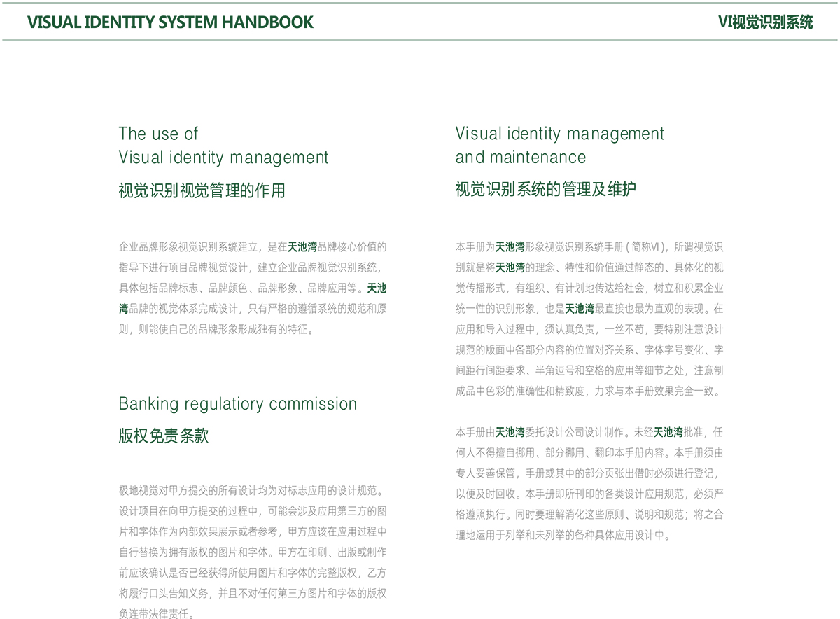
Task: Select the "The use of" heading line
Action: 158,134
